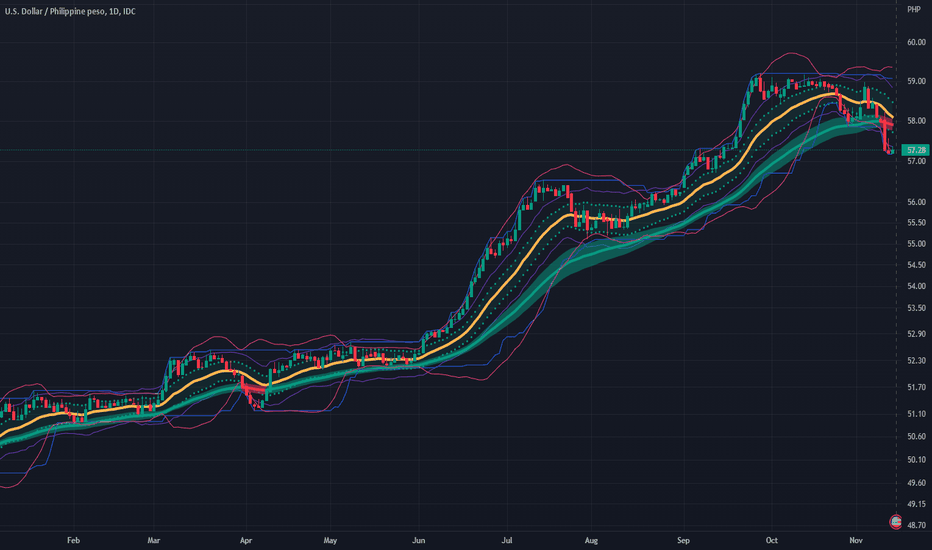Click the 58.00 price axis label
This screenshot has width=932, height=550.
tap(916, 121)
